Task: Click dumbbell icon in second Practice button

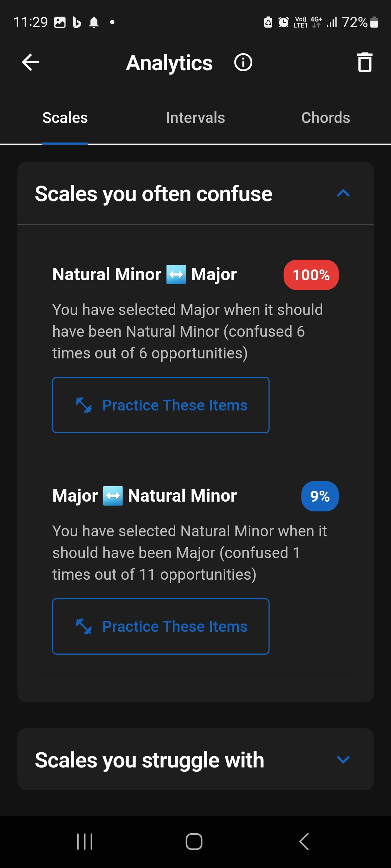Action: coord(84,626)
